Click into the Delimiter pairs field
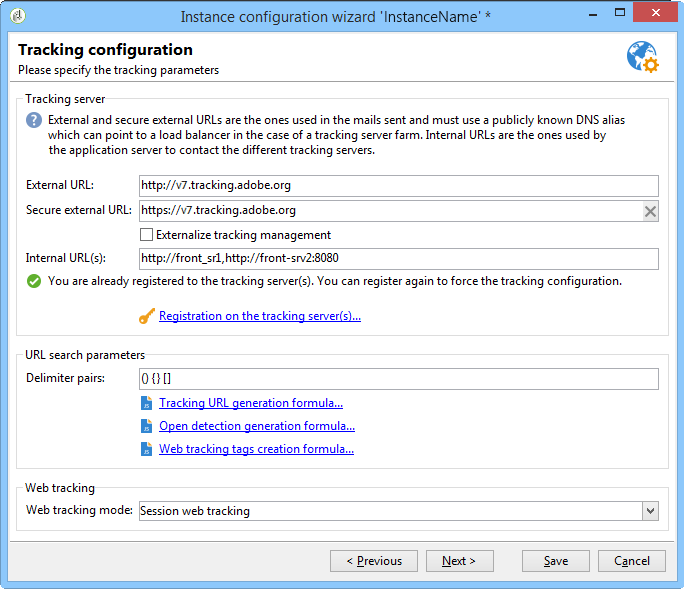This screenshot has height=594, width=690. [399, 379]
